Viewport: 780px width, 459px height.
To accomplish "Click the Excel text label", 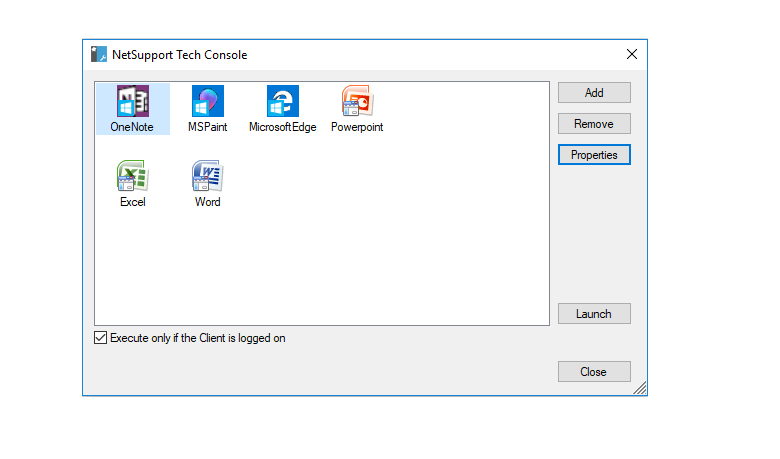I will 132,202.
